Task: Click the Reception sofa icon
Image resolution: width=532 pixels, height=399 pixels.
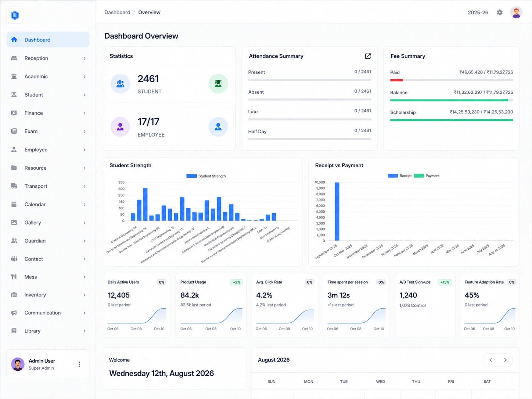Action: [x=14, y=58]
